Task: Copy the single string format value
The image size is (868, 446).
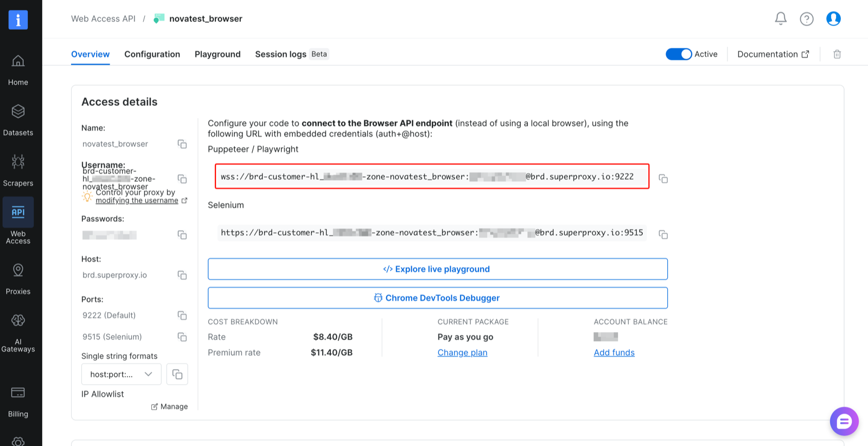Action: point(177,374)
